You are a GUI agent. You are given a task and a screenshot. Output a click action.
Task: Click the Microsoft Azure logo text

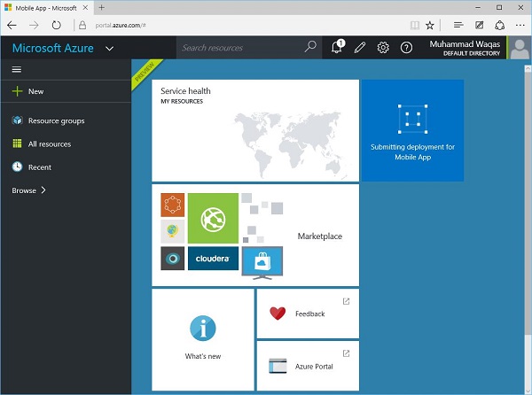click(53, 48)
